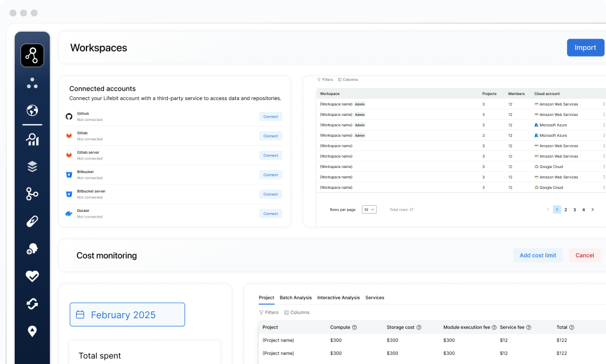The width and height of the screenshot is (606, 364).
Task: Go to page 3 of workspaces
Action: 575,210
